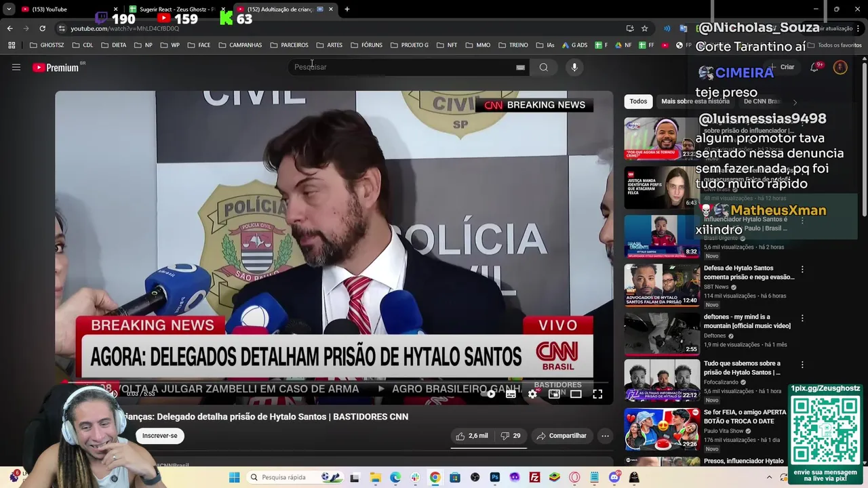Start voice search with microphone icon
This screenshot has width=868, height=488.
574,67
